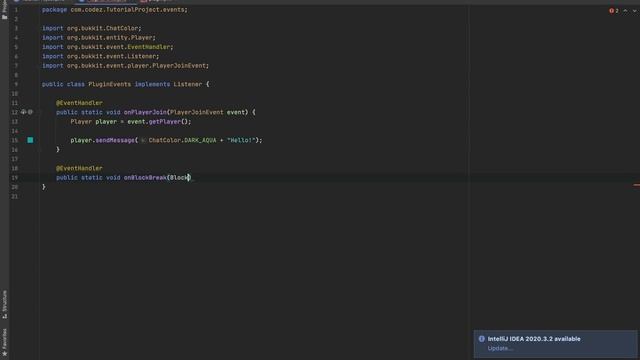Jump to next highlighted error arrow

(635, 11)
